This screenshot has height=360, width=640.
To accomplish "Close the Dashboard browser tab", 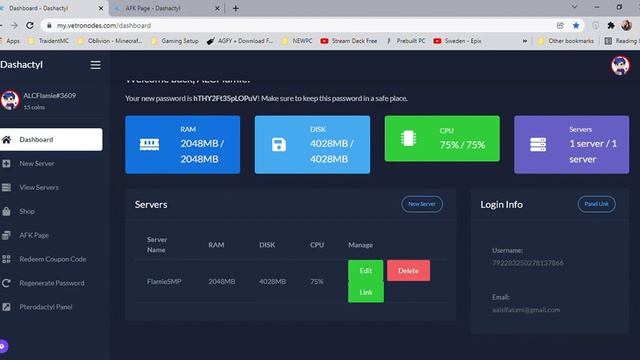I will [x=101, y=8].
